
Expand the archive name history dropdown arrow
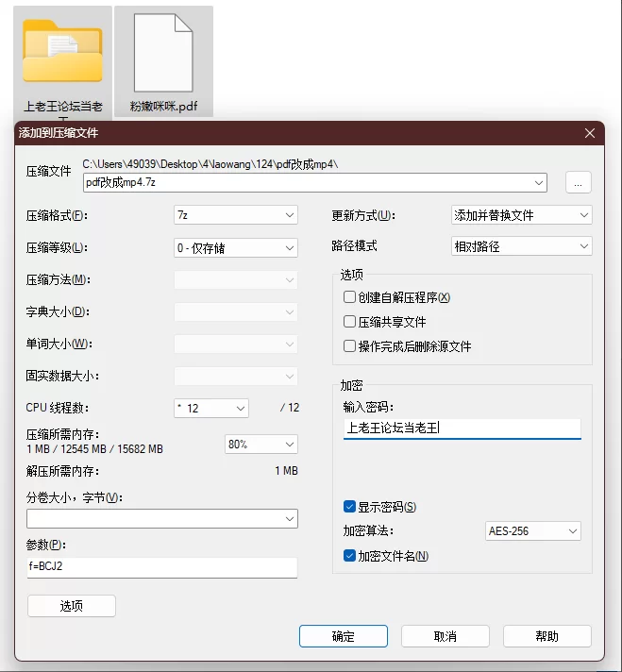click(538, 182)
